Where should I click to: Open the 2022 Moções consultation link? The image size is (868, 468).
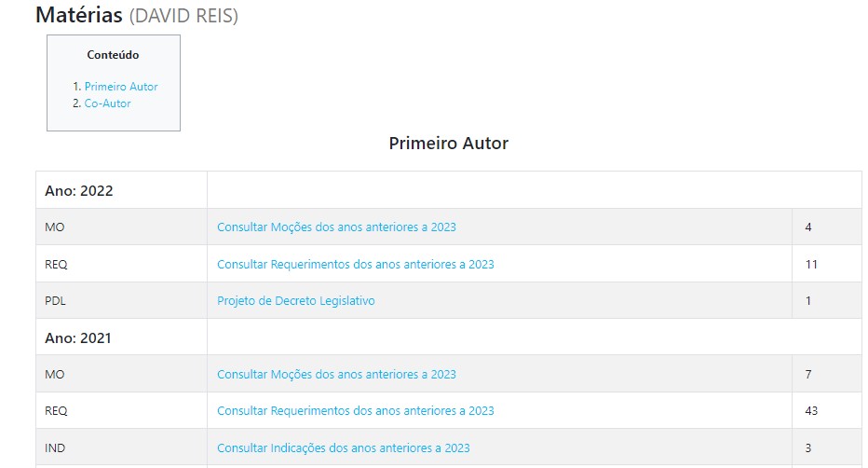336,227
